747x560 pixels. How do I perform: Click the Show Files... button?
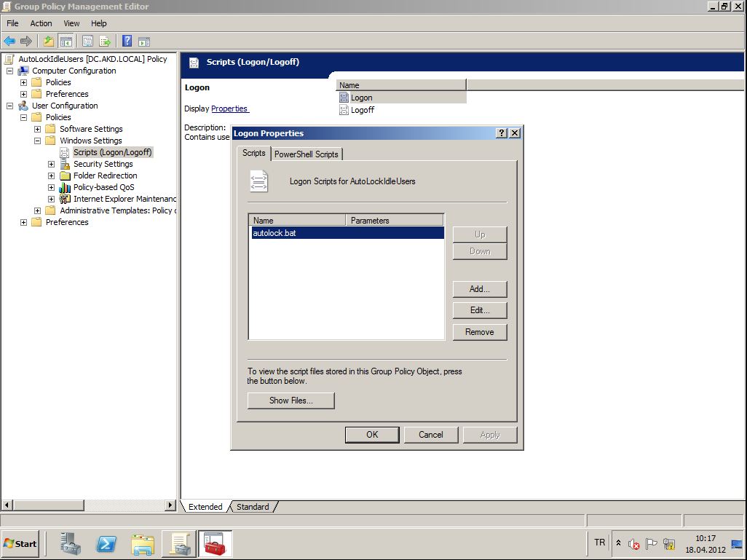[x=290, y=401]
